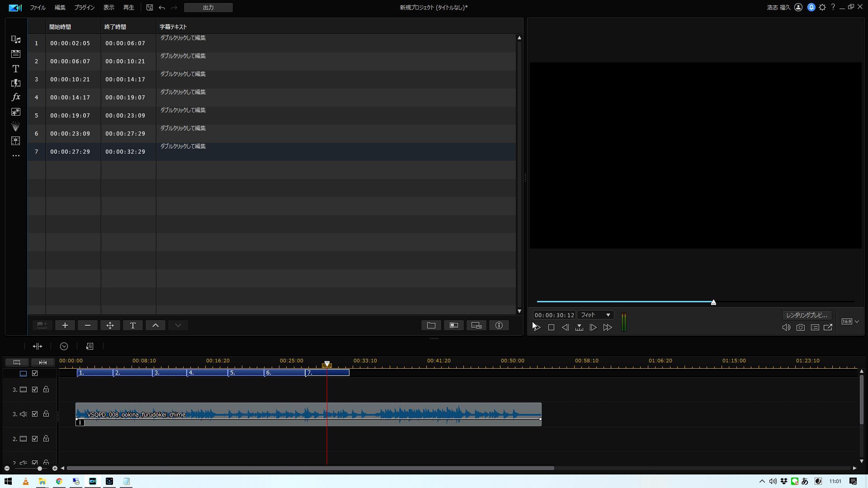Open the フィット zoom dropdown
This screenshot has height=488, width=868.
pyautogui.click(x=595, y=315)
